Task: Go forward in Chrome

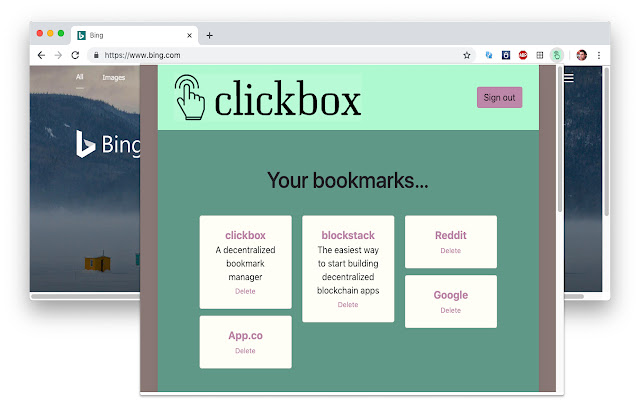Action: click(x=58, y=55)
